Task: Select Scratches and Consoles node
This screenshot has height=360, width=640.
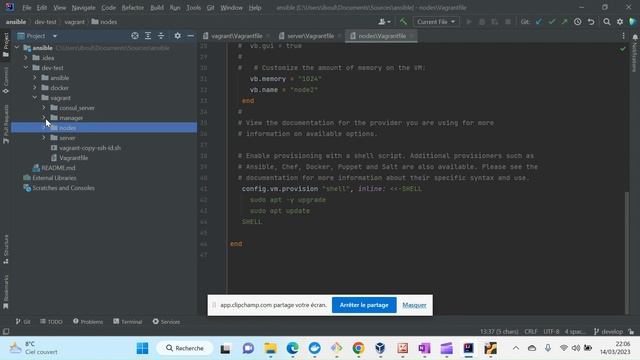Action: (x=63, y=188)
